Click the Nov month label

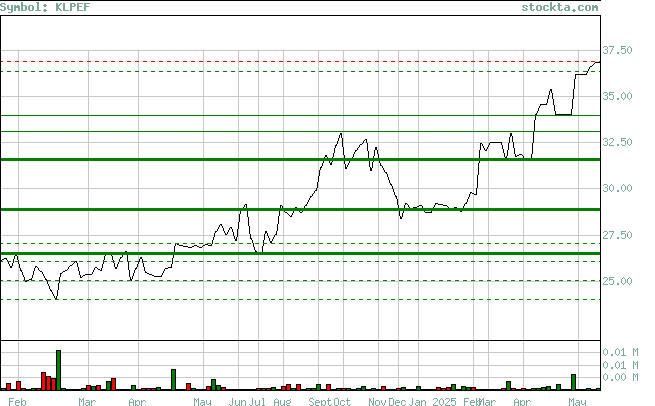377,402
